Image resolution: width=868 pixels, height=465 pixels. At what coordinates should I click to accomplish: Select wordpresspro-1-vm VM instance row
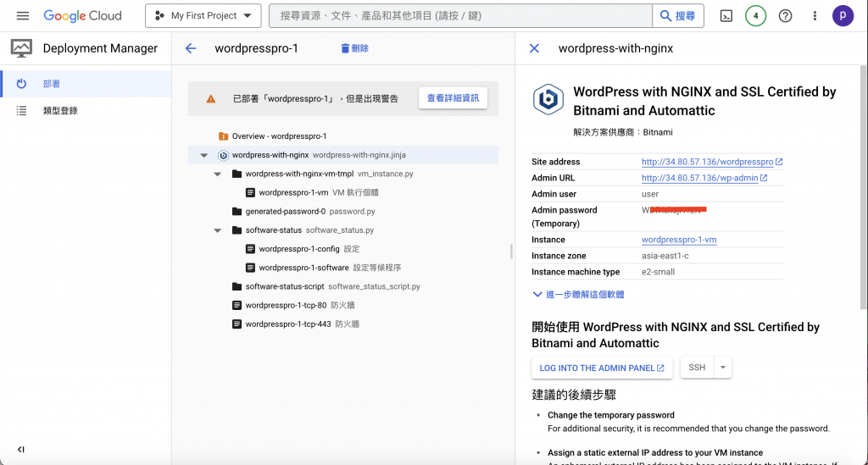tap(343, 192)
